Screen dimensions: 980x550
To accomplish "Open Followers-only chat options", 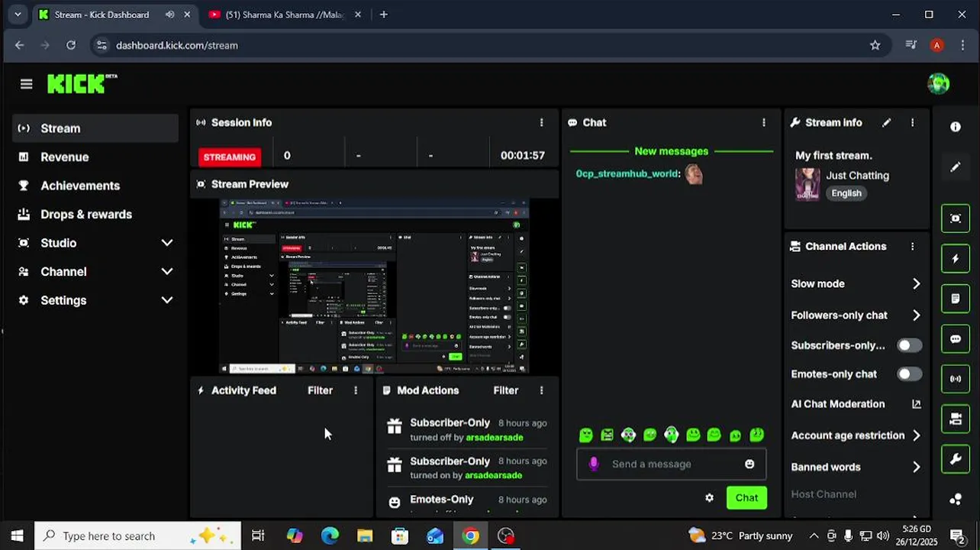I will click(856, 315).
